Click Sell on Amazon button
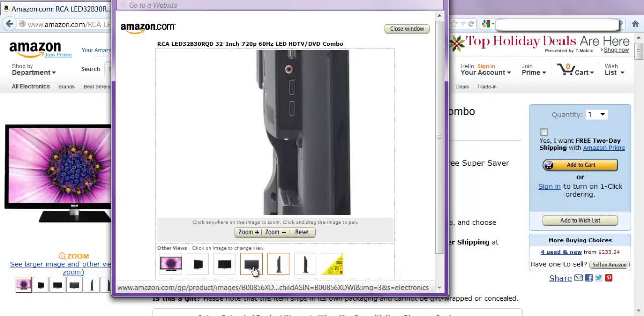The width and height of the screenshot is (644, 316). tap(609, 264)
